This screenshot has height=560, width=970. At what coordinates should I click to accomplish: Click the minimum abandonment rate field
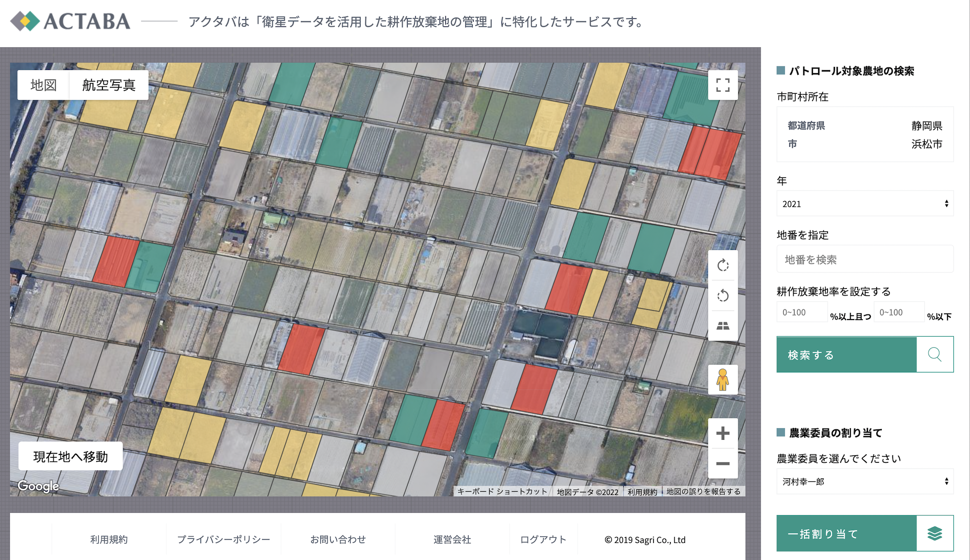pyautogui.click(x=802, y=312)
